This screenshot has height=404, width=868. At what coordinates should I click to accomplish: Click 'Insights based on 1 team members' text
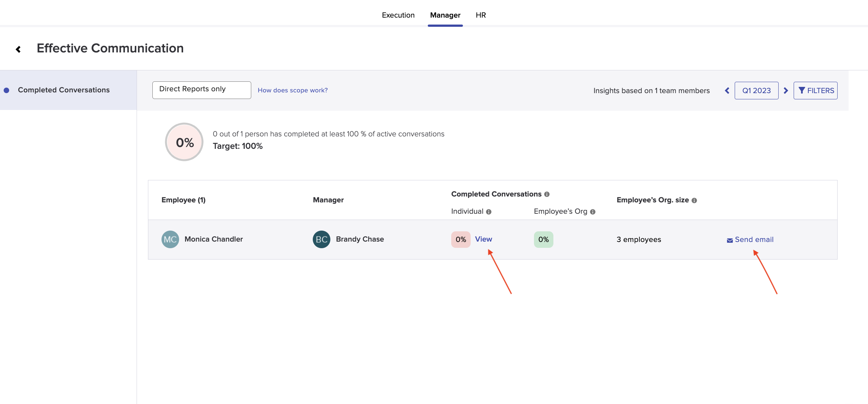pyautogui.click(x=652, y=91)
